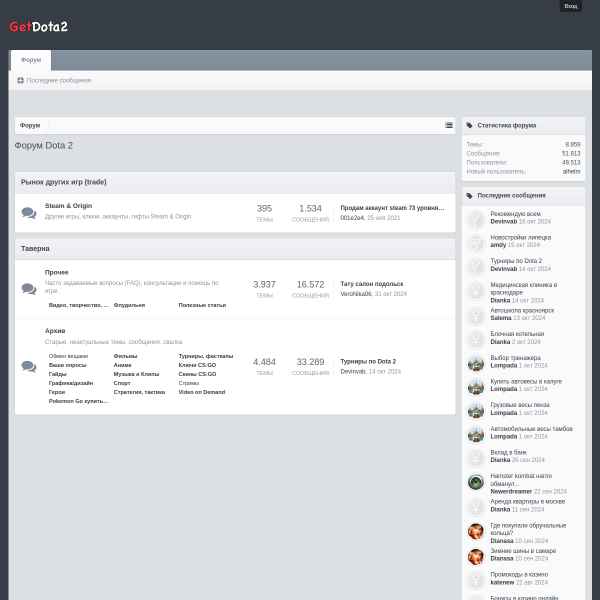Open the Форум breadcrumb item
The image size is (600, 600).
click(x=30, y=125)
